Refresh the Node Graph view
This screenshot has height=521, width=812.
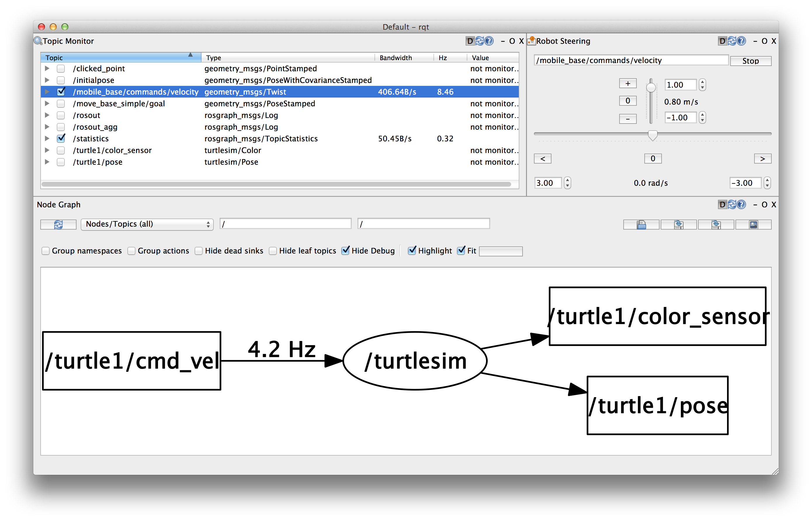tap(58, 225)
